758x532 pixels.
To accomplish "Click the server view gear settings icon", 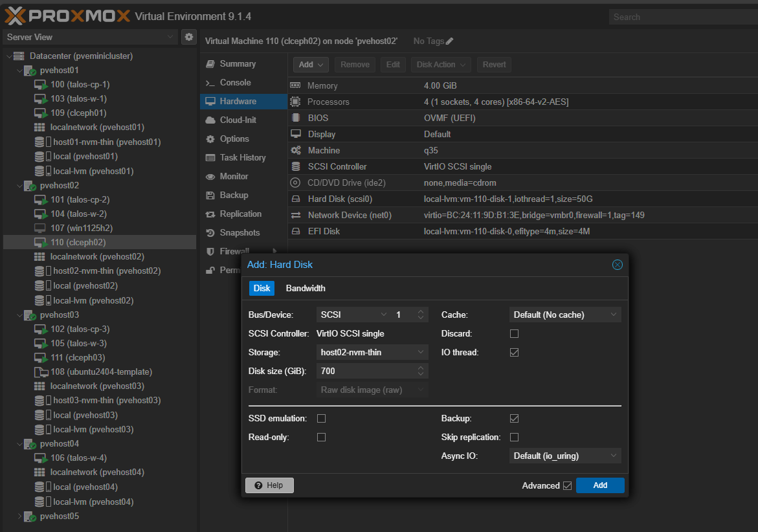I will pos(188,37).
